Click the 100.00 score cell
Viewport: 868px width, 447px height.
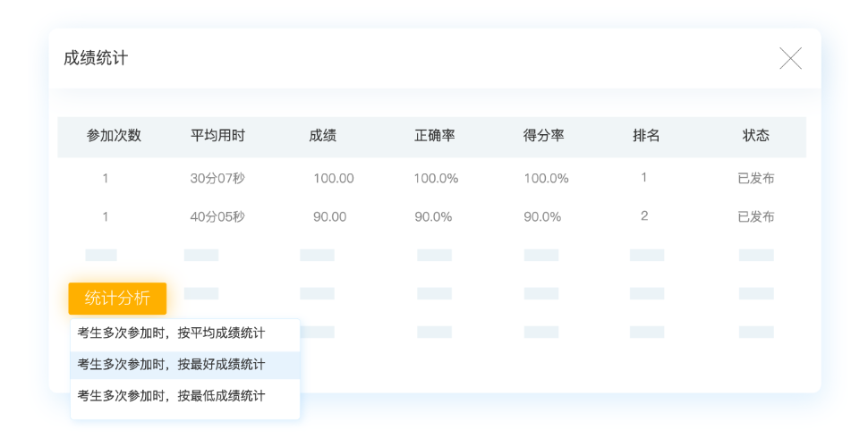(x=333, y=178)
